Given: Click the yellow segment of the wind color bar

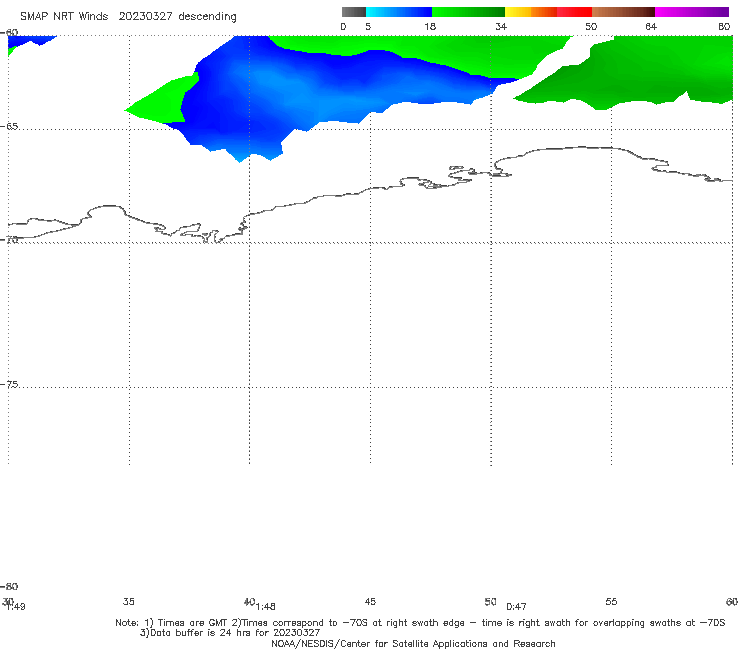Looking at the screenshot, I should coord(518,12).
